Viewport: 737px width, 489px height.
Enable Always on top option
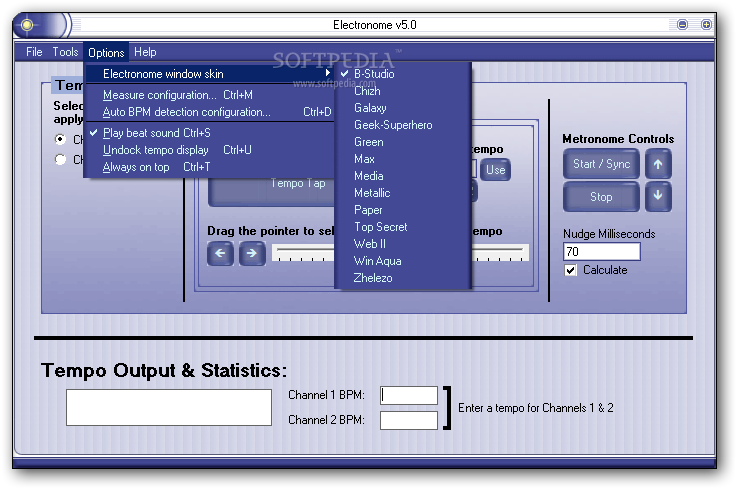click(209, 167)
